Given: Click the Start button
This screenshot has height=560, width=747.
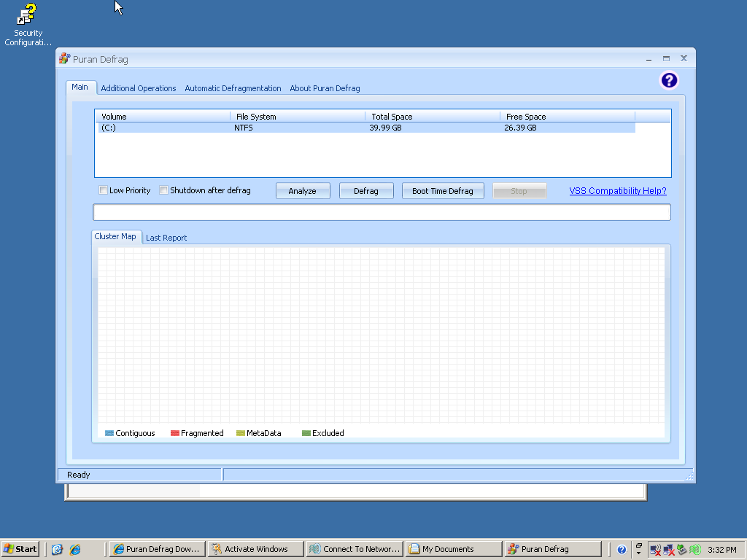Looking at the screenshot, I should (20, 549).
